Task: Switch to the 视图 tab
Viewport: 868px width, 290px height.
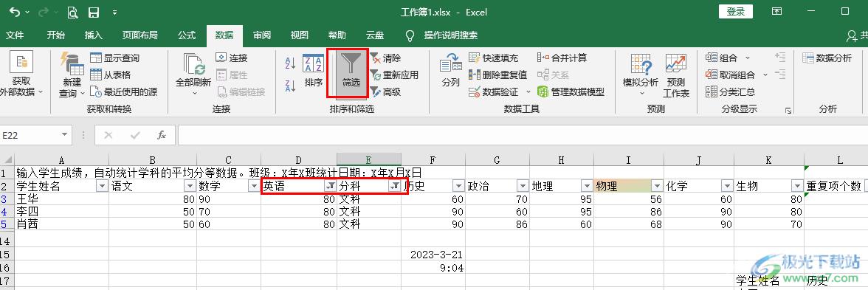Action: click(300, 35)
